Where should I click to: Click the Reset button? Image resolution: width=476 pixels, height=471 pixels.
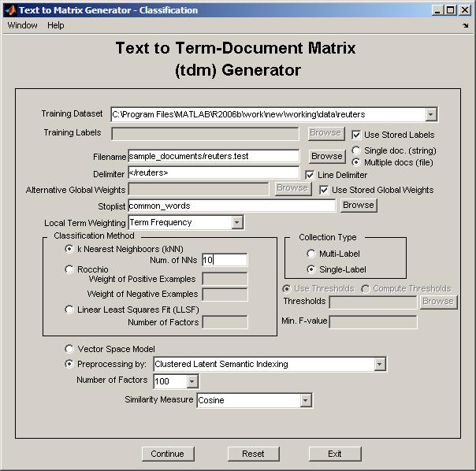pos(253,454)
